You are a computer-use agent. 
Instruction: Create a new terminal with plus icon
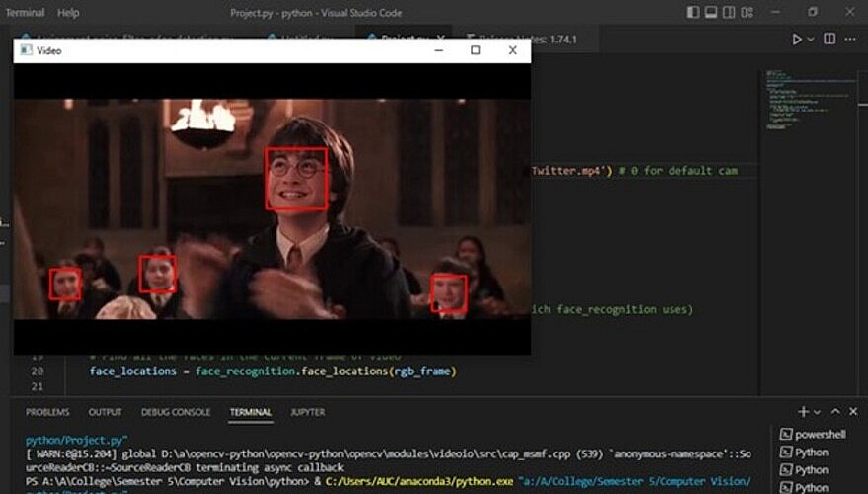(803, 411)
